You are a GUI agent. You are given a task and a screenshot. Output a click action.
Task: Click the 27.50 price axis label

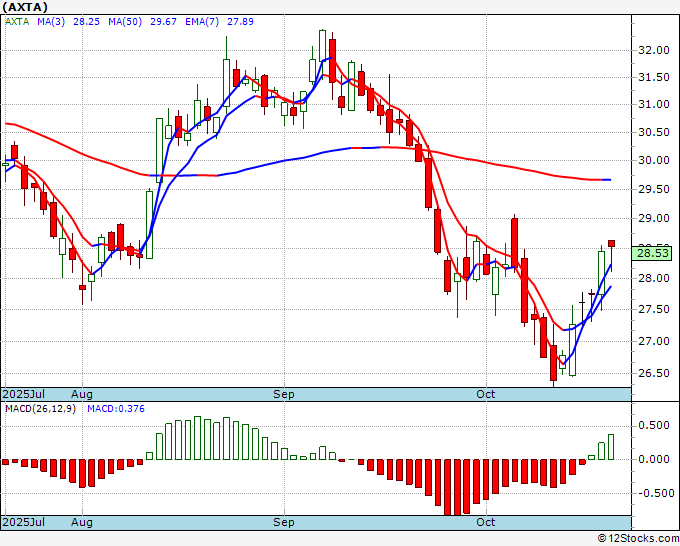(654, 309)
